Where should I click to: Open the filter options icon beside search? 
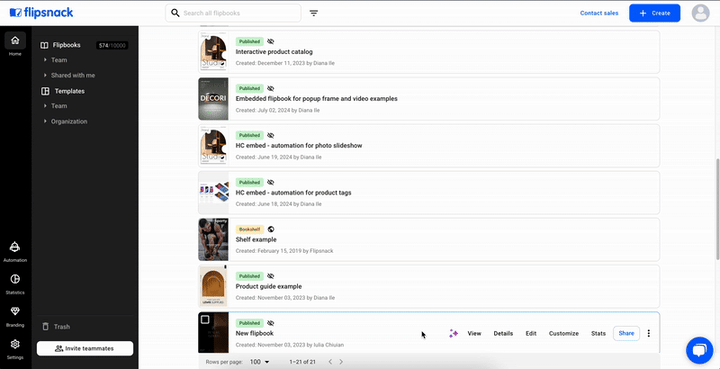(x=314, y=13)
